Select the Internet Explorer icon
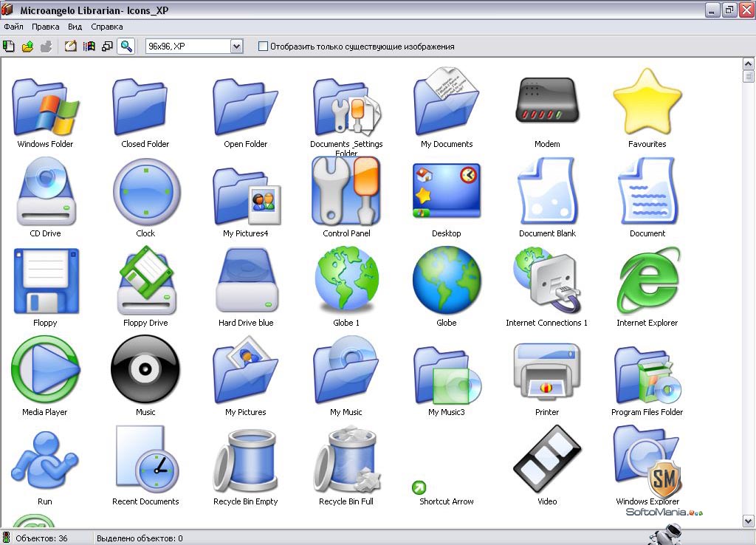Screen dimensions: 756x545 pyautogui.click(x=647, y=280)
